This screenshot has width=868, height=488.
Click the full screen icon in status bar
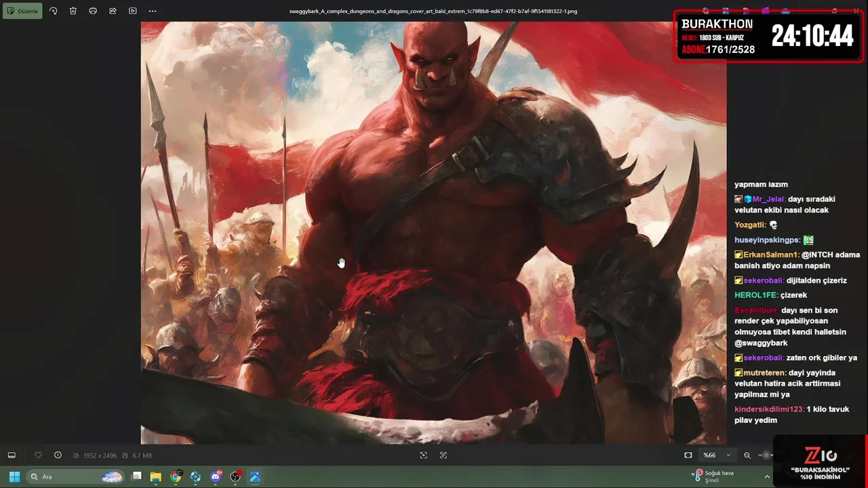(x=424, y=455)
